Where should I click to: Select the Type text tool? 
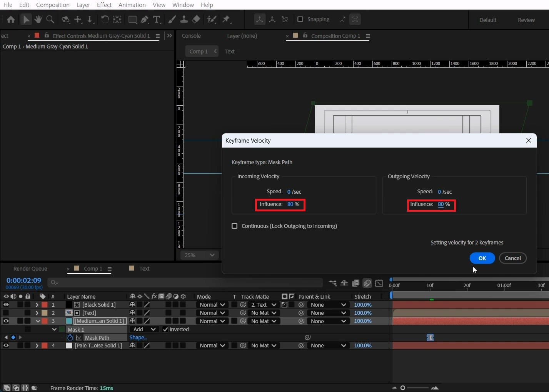coord(157,19)
